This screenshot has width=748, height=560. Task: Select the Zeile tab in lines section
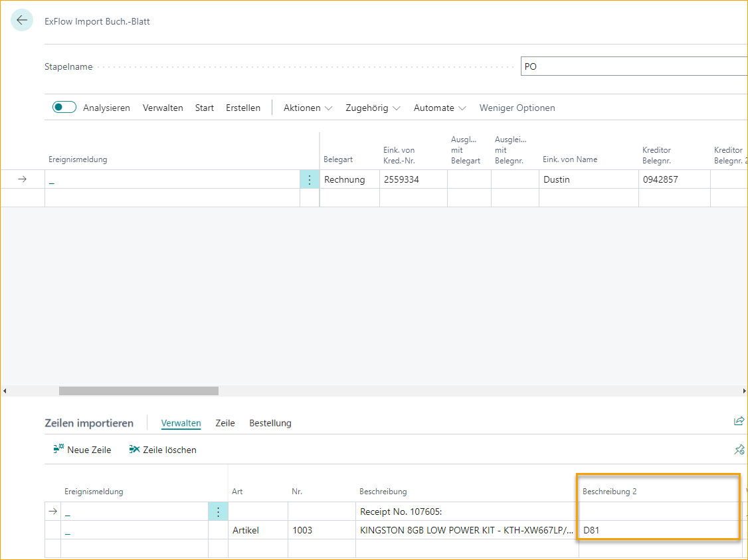click(x=225, y=423)
